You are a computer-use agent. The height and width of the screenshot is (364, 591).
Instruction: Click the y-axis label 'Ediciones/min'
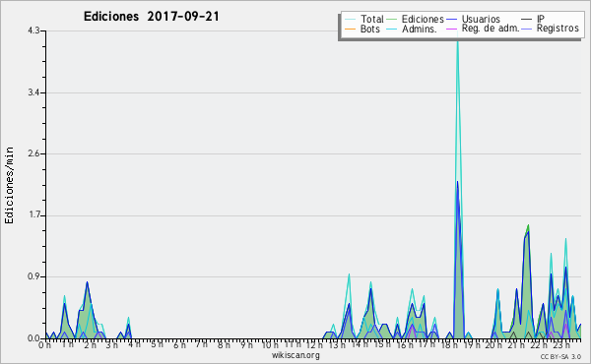9,185
